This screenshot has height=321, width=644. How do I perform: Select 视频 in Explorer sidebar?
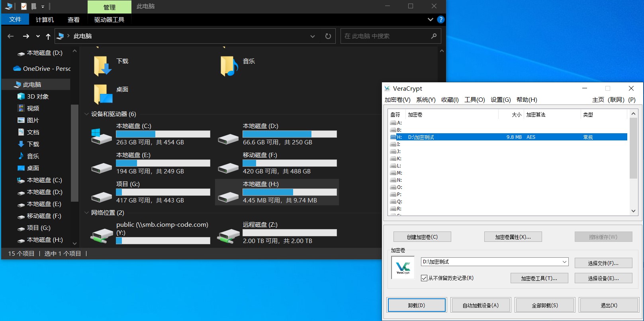(28, 108)
